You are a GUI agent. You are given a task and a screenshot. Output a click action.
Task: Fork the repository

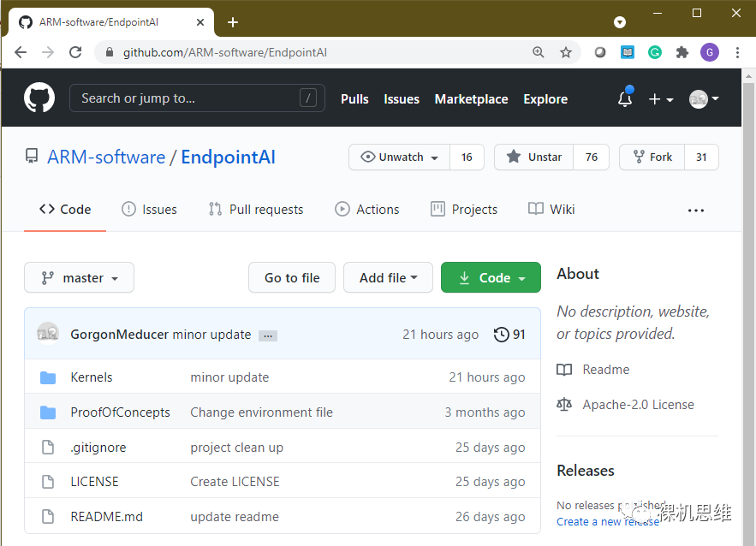coord(652,157)
